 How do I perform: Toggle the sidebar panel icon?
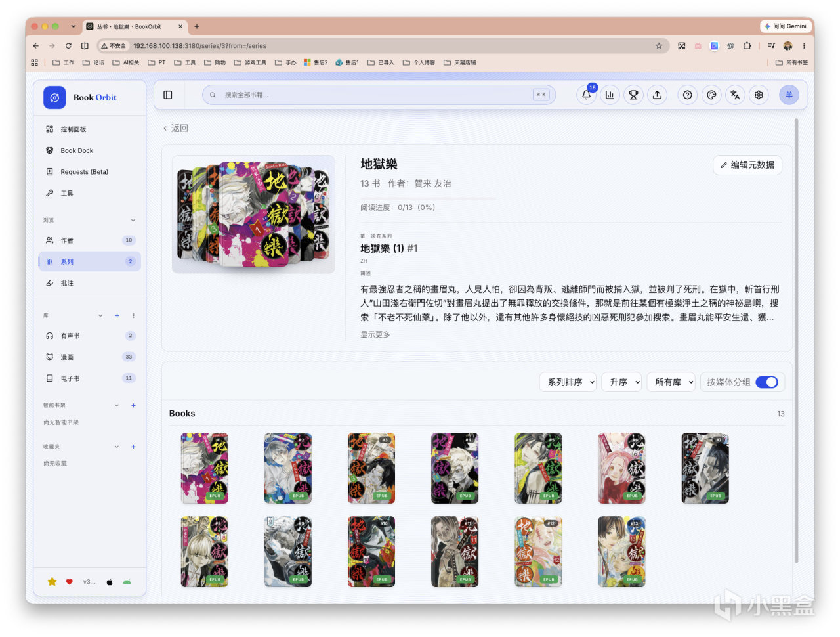point(168,95)
